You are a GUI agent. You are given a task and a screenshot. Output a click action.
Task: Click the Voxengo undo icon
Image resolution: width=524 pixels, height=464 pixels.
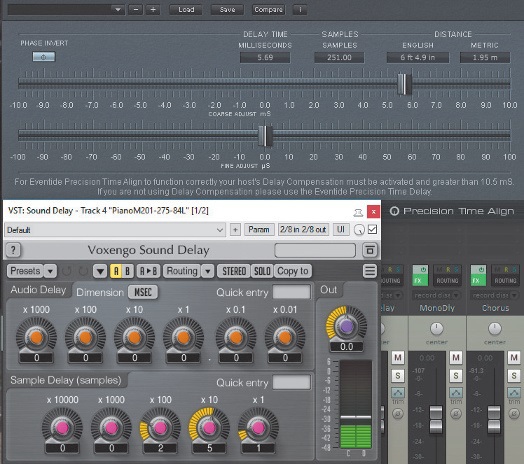(67, 271)
